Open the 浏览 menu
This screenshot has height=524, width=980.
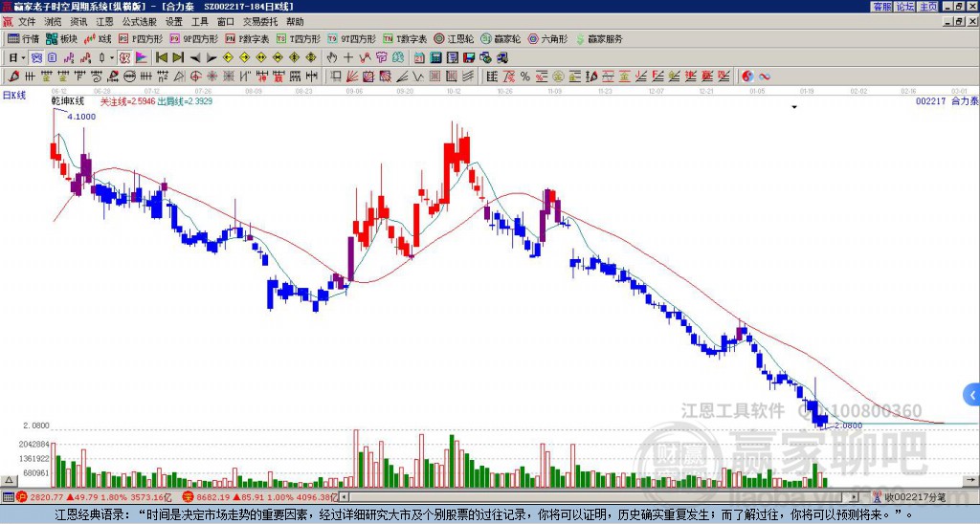[53, 22]
